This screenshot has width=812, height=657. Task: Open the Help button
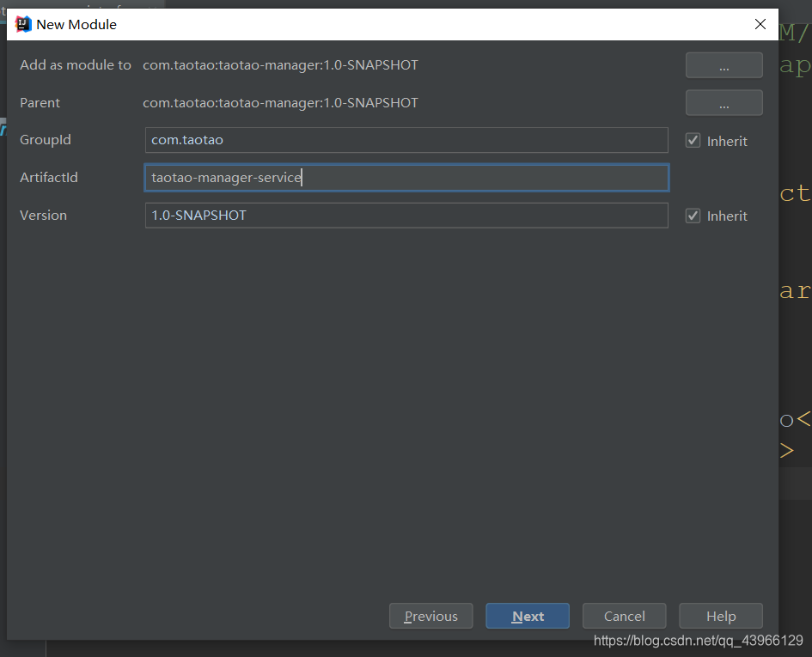[x=720, y=616]
